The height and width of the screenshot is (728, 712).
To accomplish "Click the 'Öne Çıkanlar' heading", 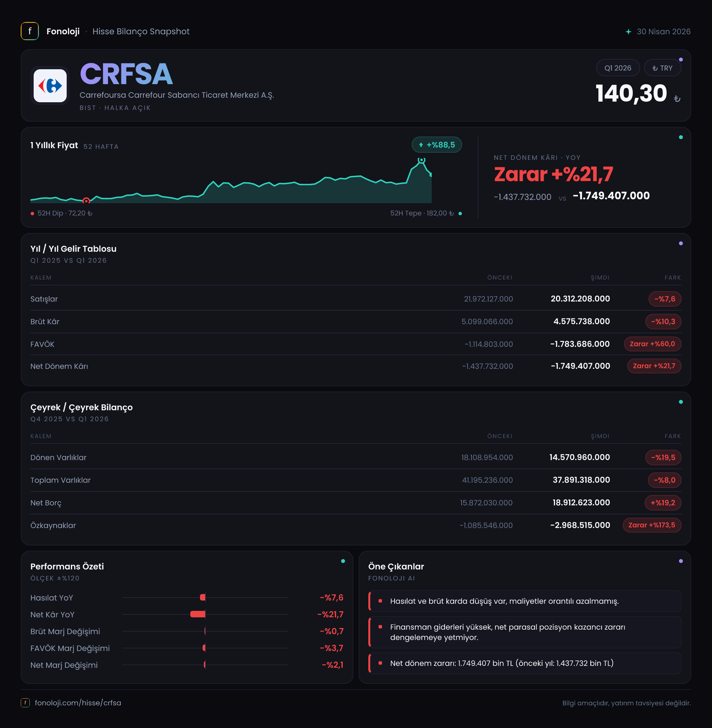I will (x=396, y=566).
